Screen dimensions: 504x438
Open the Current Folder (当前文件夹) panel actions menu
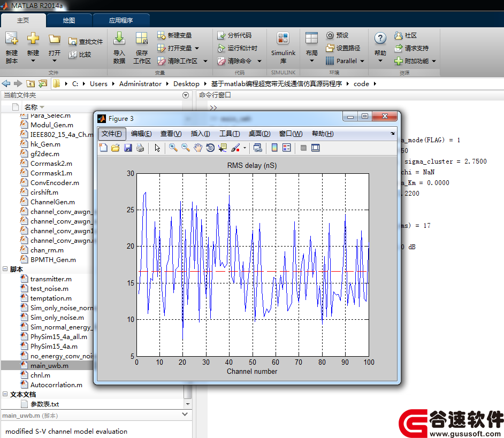coord(186,95)
